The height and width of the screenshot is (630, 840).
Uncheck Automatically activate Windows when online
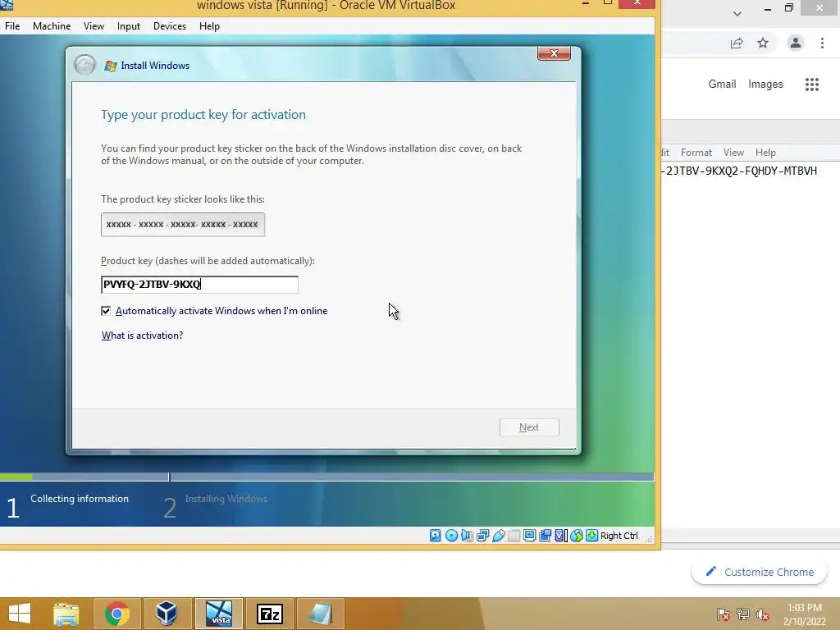point(106,311)
